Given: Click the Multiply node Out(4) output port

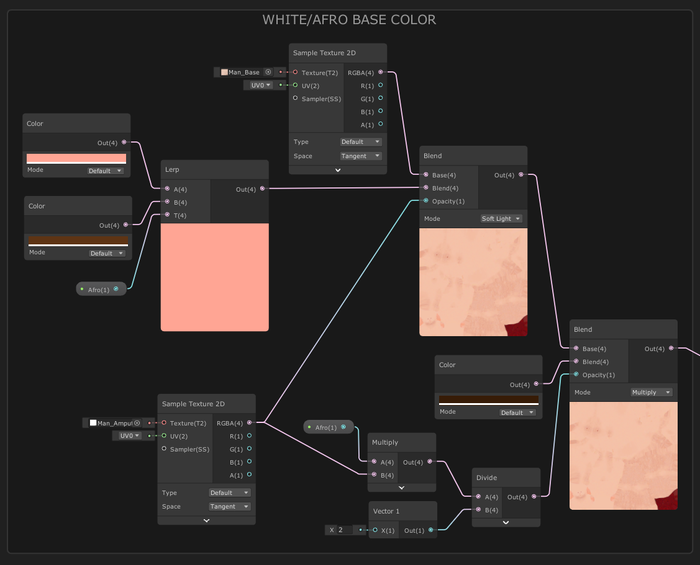Looking at the screenshot, I should click(x=430, y=462).
